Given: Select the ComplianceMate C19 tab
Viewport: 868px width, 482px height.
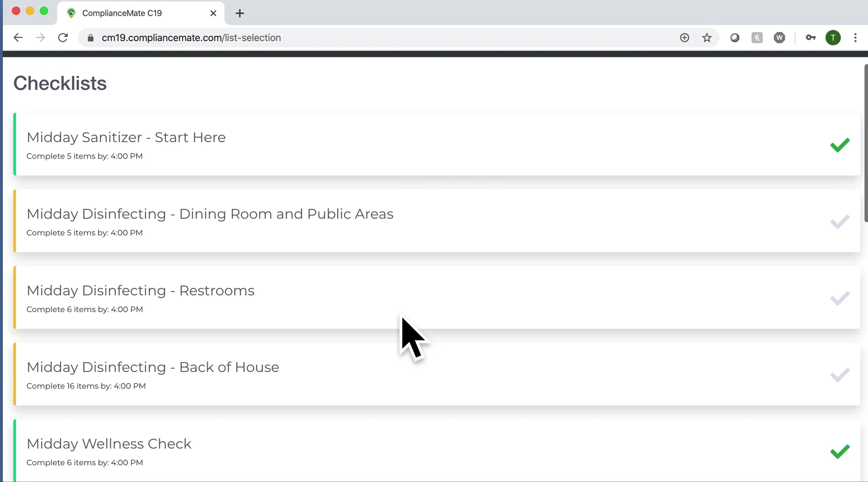Looking at the screenshot, I should point(122,13).
